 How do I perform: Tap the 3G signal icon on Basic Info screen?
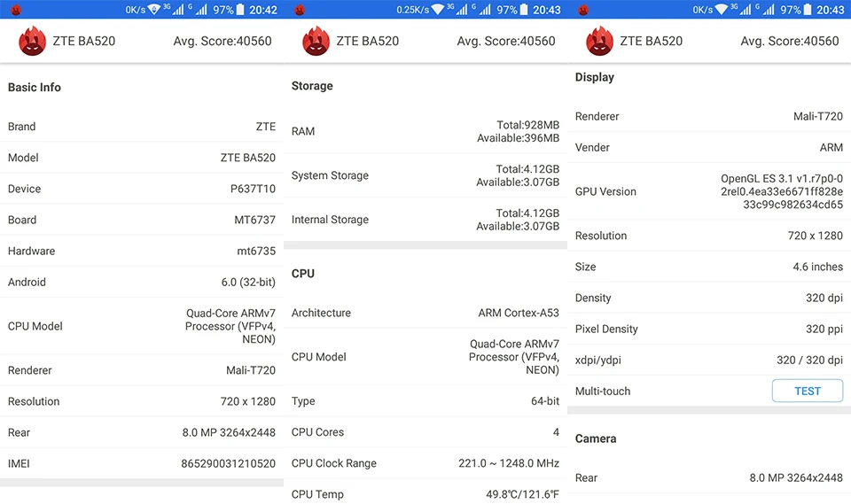(174, 9)
